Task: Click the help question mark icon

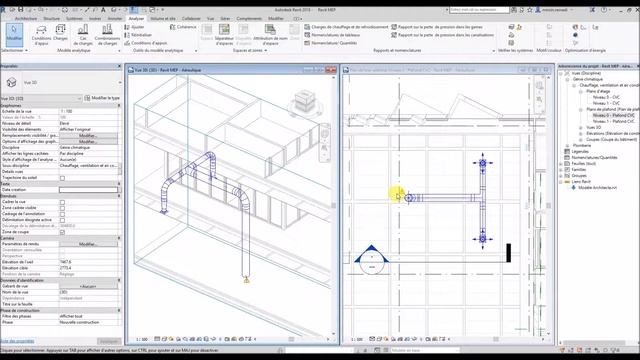Action: pos(604,9)
